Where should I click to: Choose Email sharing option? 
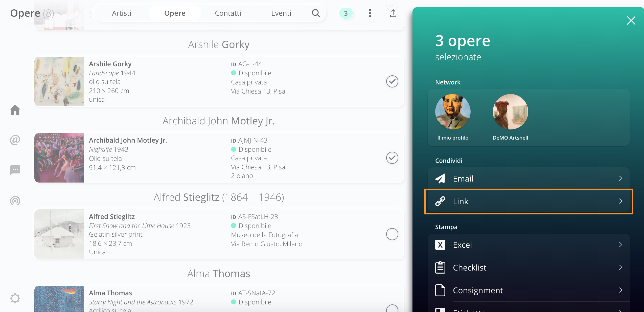[529, 179]
